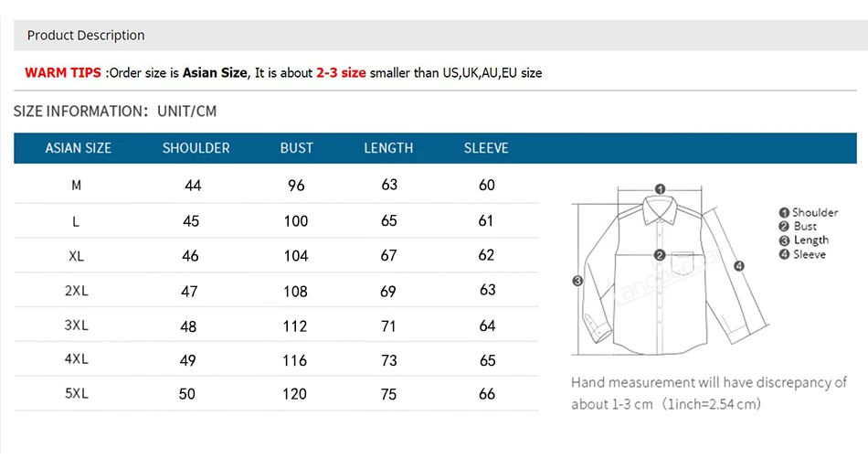868x459 pixels.
Task: Click the SLEEVE column header
Action: coord(486,148)
